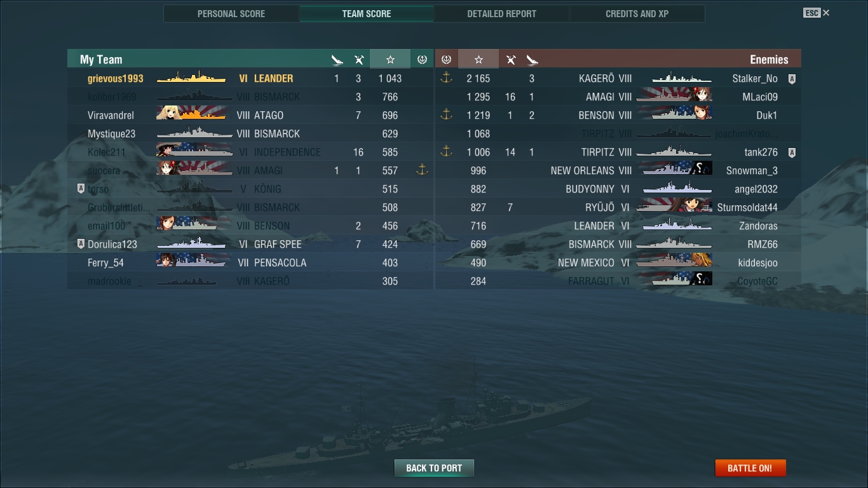Click My Team wheel achievements column icon
The width and height of the screenshot is (868, 488).
click(422, 59)
